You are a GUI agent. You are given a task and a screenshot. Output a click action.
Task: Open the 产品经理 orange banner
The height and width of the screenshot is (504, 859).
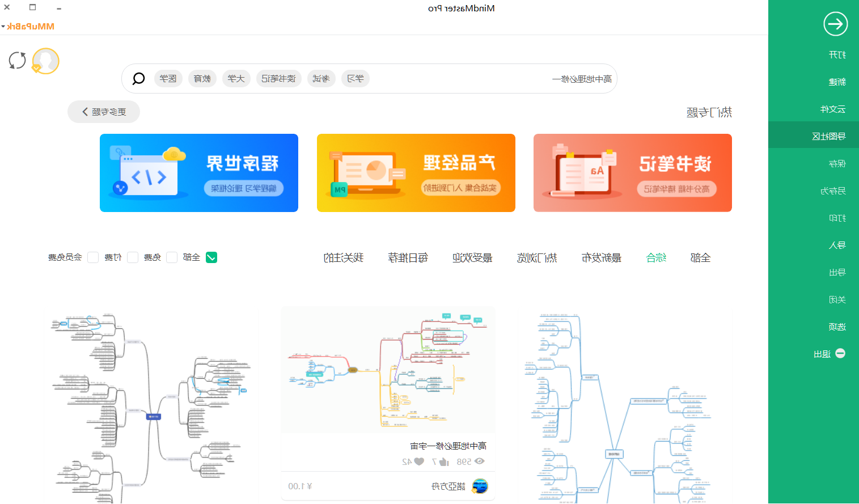click(x=416, y=173)
